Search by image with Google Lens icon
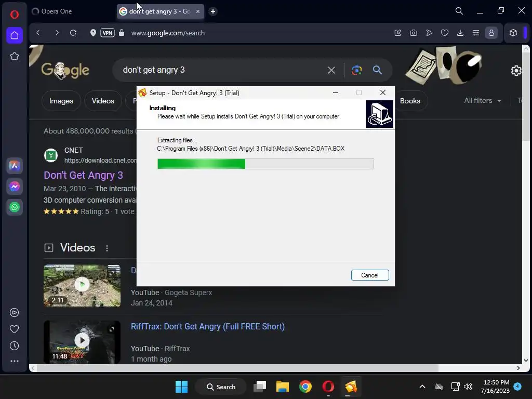The height and width of the screenshot is (399, 532). point(356,70)
